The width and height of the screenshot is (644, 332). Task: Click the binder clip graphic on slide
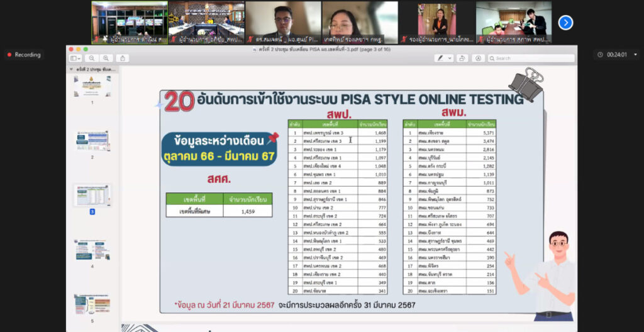[x=526, y=84]
